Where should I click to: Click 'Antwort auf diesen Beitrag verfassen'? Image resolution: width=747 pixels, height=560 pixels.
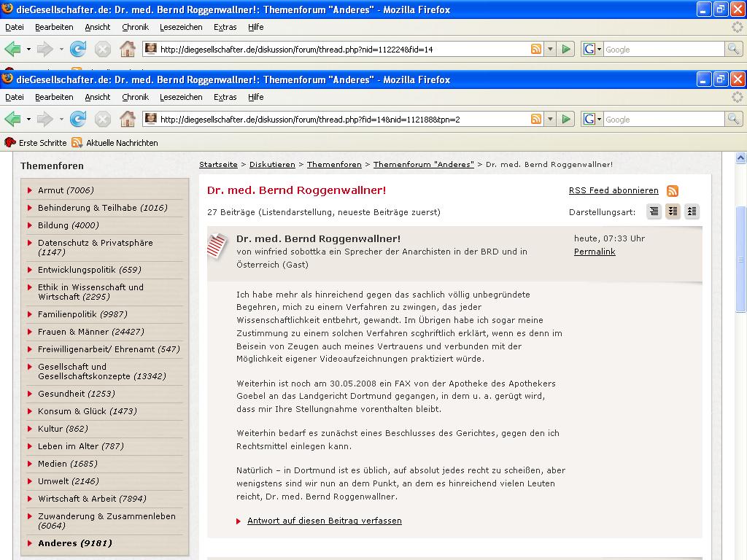[324, 521]
